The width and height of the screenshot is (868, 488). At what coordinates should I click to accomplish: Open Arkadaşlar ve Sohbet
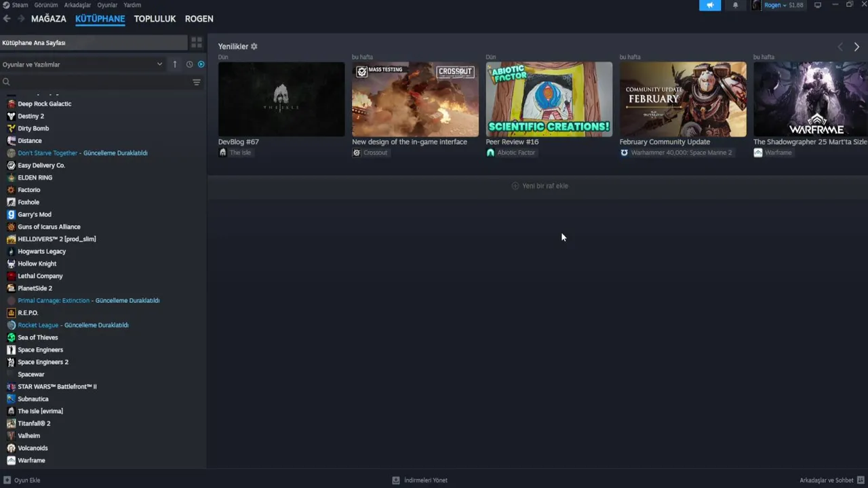[827, 480]
